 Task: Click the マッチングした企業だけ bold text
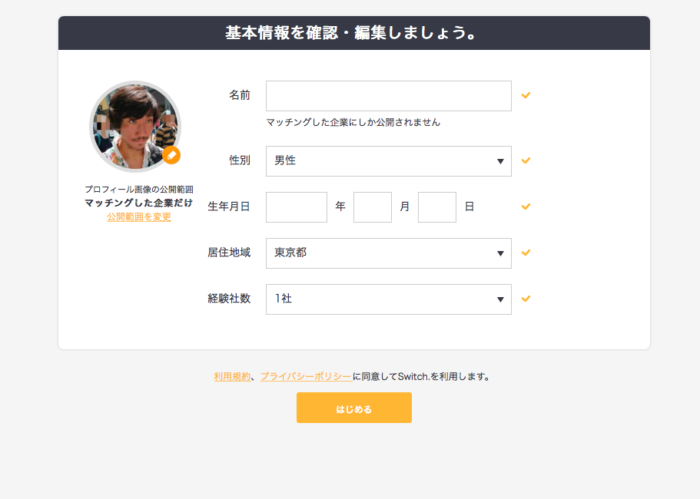click(139, 203)
